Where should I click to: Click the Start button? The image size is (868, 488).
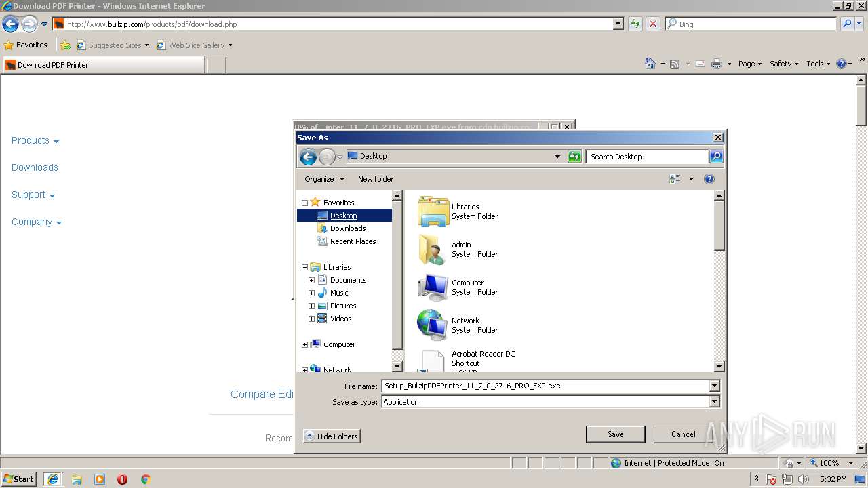[19, 479]
